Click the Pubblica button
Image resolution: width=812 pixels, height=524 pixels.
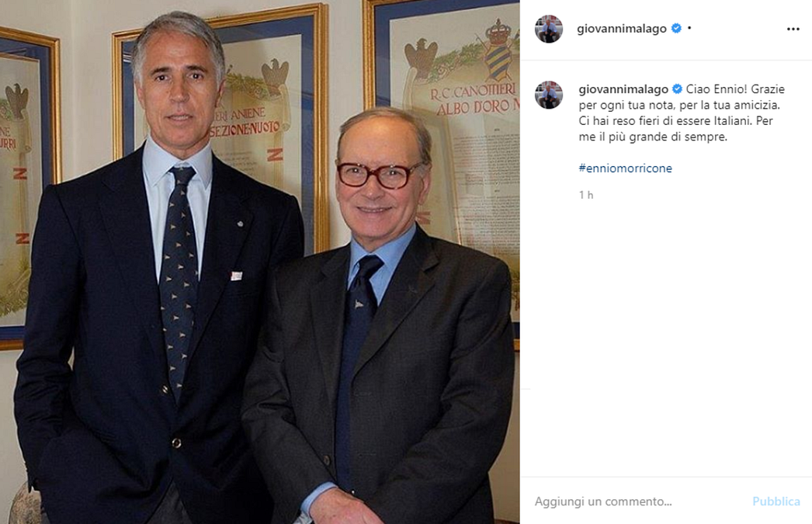(776, 501)
